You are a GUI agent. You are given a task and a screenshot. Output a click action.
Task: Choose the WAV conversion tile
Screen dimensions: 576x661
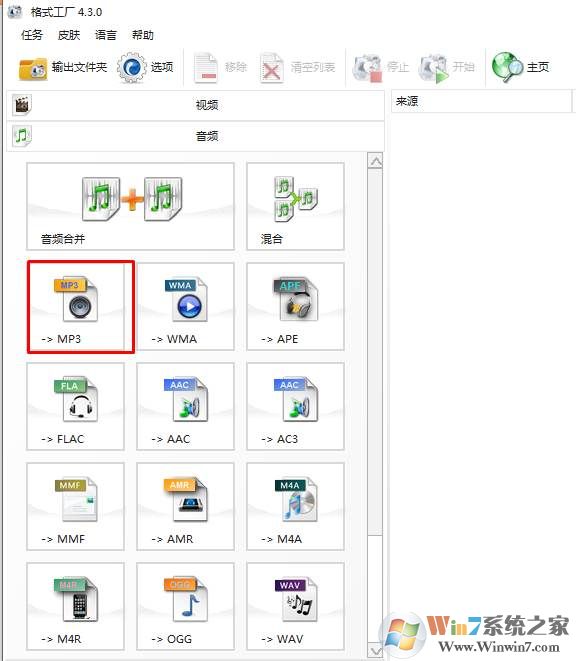click(296, 606)
